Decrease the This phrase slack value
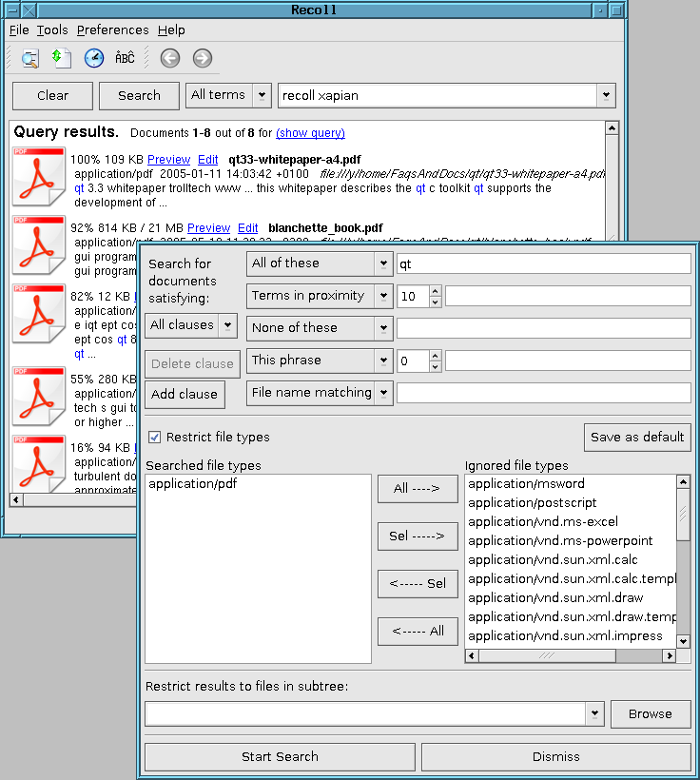 pyautogui.click(x=436, y=366)
